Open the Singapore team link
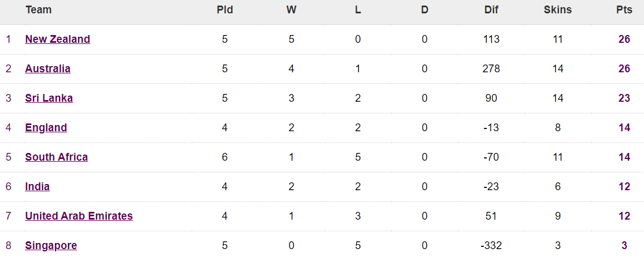This screenshot has width=644, height=258. point(51,245)
